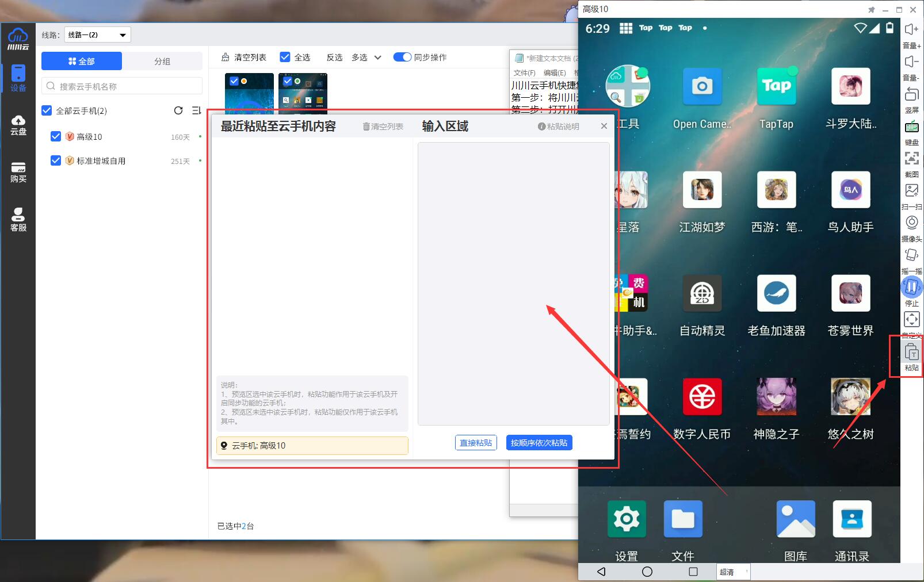The width and height of the screenshot is (924, 582).
Task: Uncheck the 高级10 cloud phone
Action: click(x=56, y=136)
